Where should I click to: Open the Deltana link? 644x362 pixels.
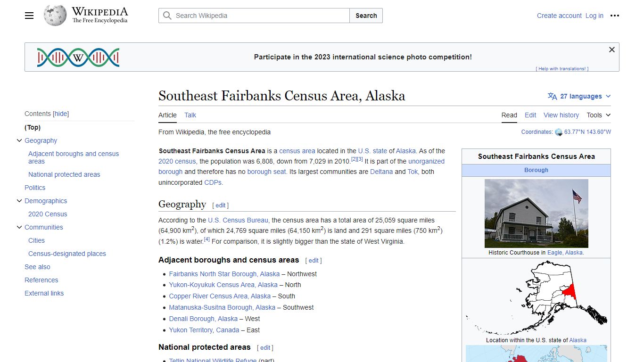pyautogui.click(x=381, y=172)
